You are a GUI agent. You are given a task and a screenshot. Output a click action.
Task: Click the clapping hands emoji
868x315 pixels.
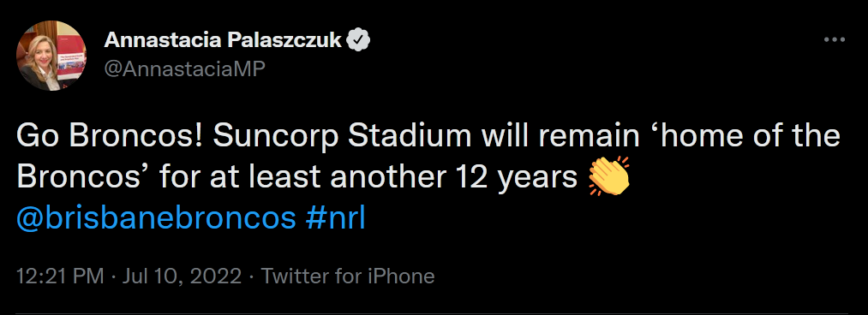[x=609, y=177]
